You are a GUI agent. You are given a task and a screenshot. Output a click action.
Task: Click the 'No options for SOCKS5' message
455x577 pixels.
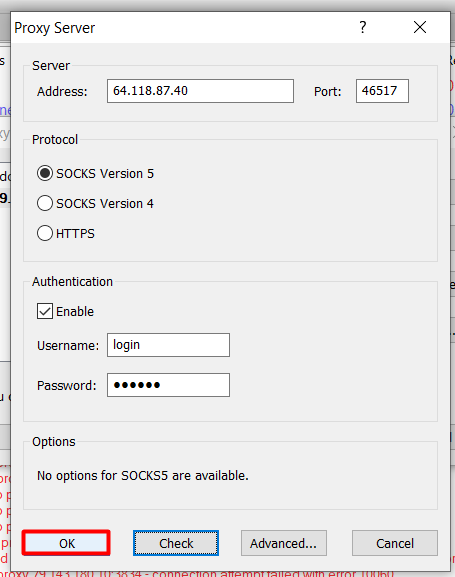pyautogui.click(x=143, y=475)
